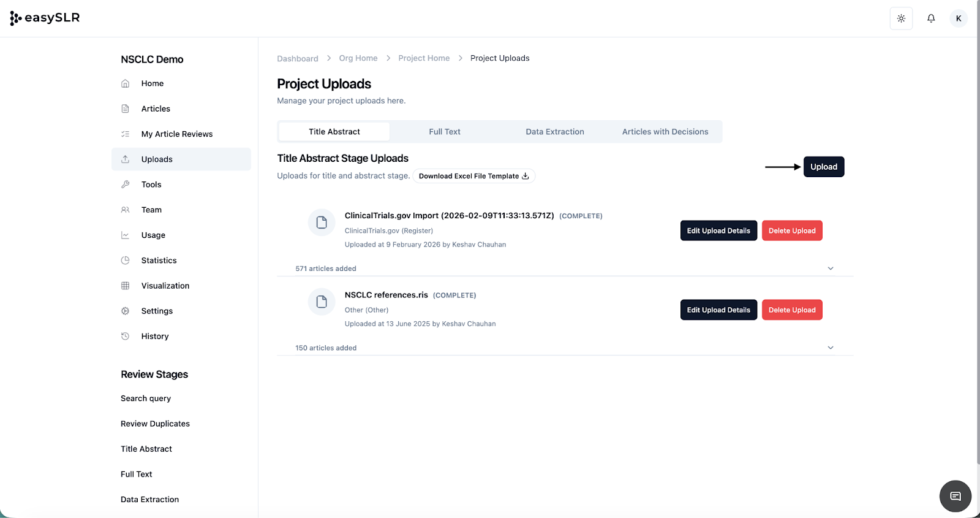Click the Visualization grid icon
980x518 pixels.
[126, 286]
